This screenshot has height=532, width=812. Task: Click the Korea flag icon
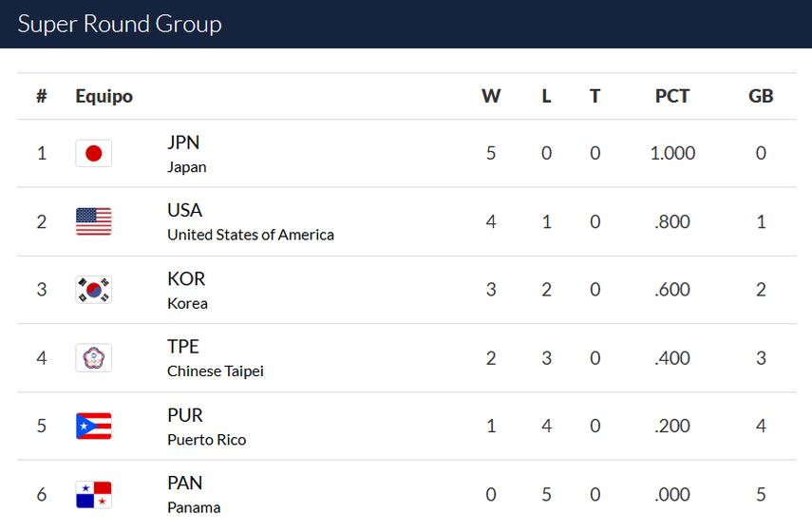coord(93,290)
